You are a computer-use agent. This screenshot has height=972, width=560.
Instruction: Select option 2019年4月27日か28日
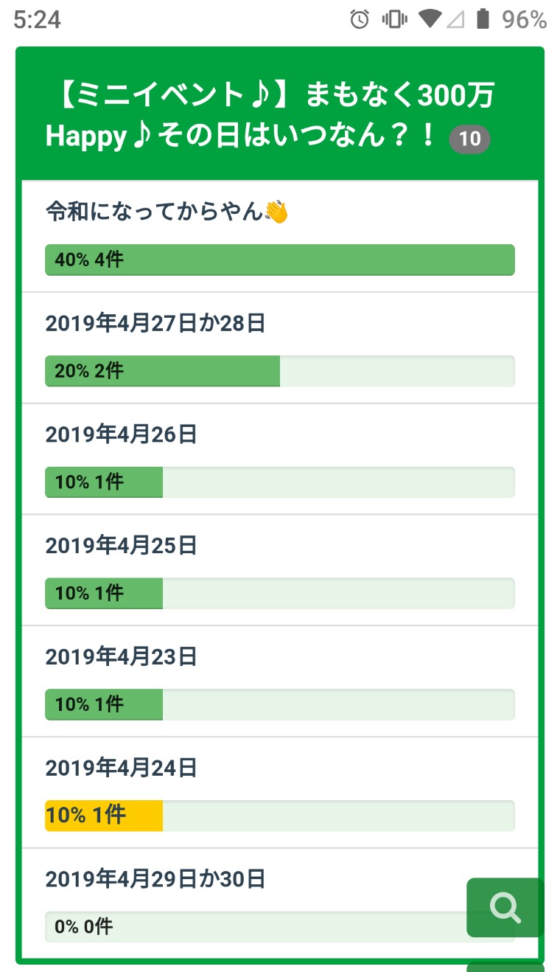[155, 324]
